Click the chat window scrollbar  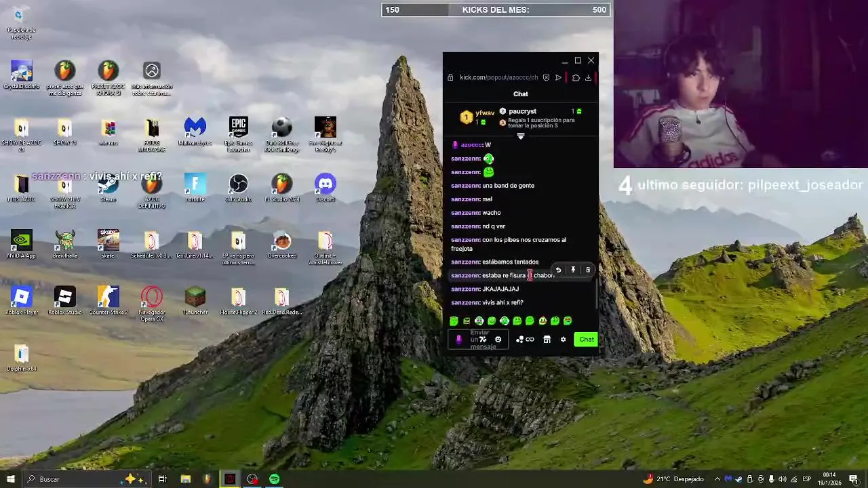coord(597,291)
